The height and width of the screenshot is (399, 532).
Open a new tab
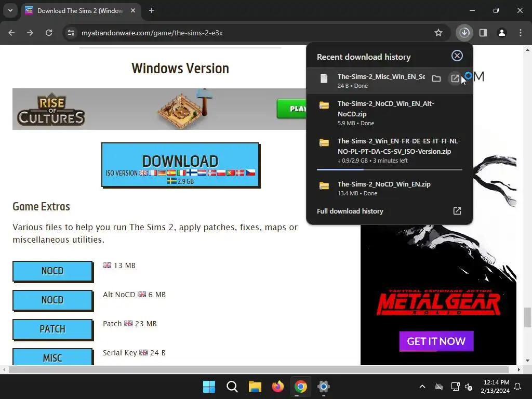click(x=152, y=10)
